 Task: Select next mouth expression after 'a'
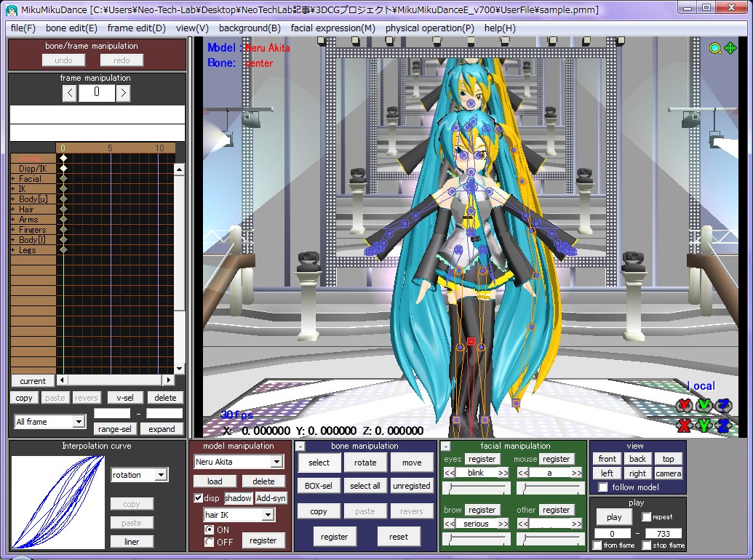pyautogui.click(x=576, y=473)
